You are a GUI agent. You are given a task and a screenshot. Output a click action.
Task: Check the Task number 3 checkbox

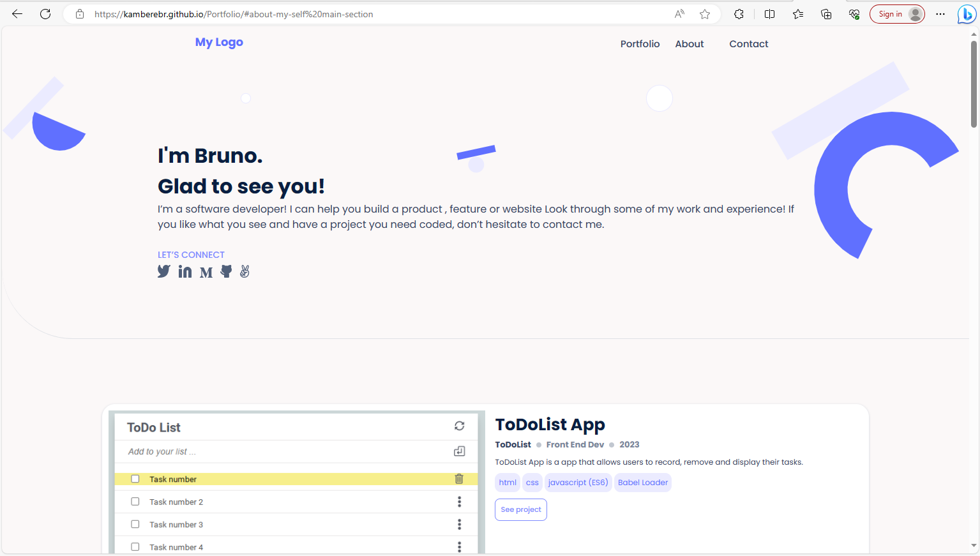[135, 524]
